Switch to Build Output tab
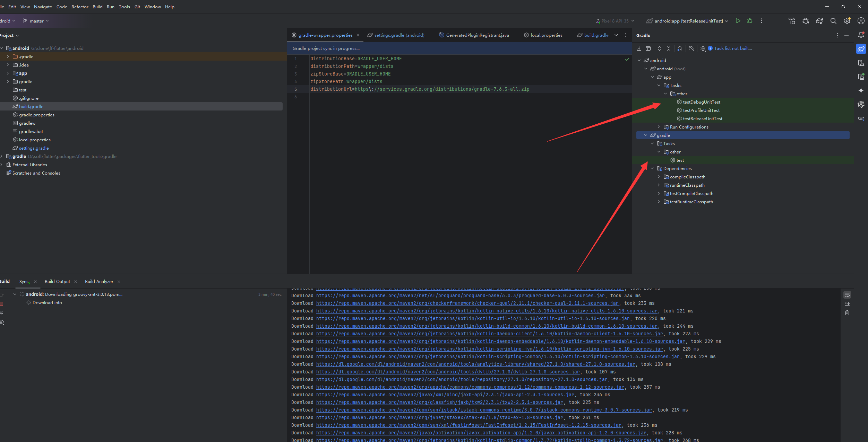The width and height of the screenshot is (868, 442). tap(57, 282)
